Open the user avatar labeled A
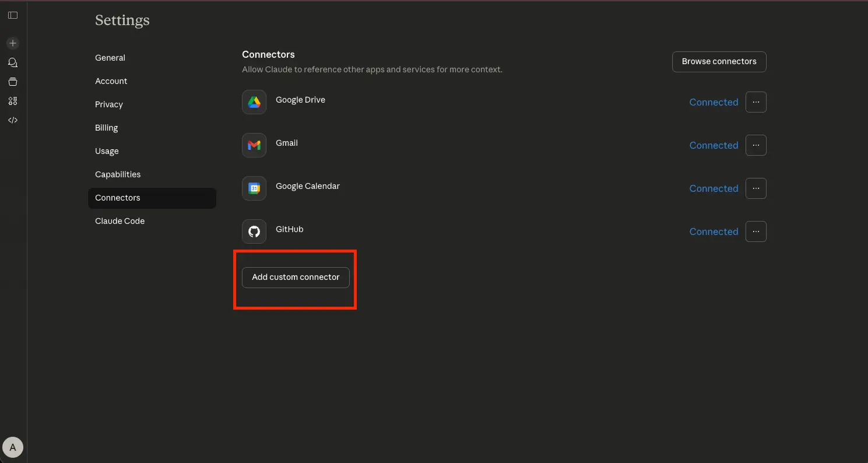 13,448
